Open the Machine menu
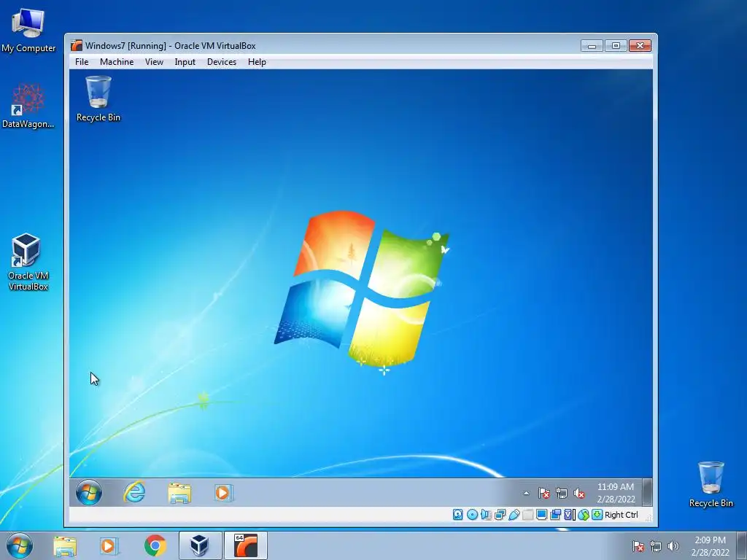The width and height of the screenshot is (747, 560). [117, 62]
